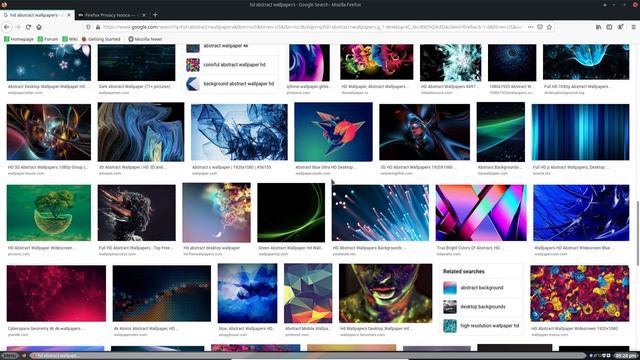Click 'Full HD Abstract Wallpapers - Top Free' caption

click(x=136, y=248)
